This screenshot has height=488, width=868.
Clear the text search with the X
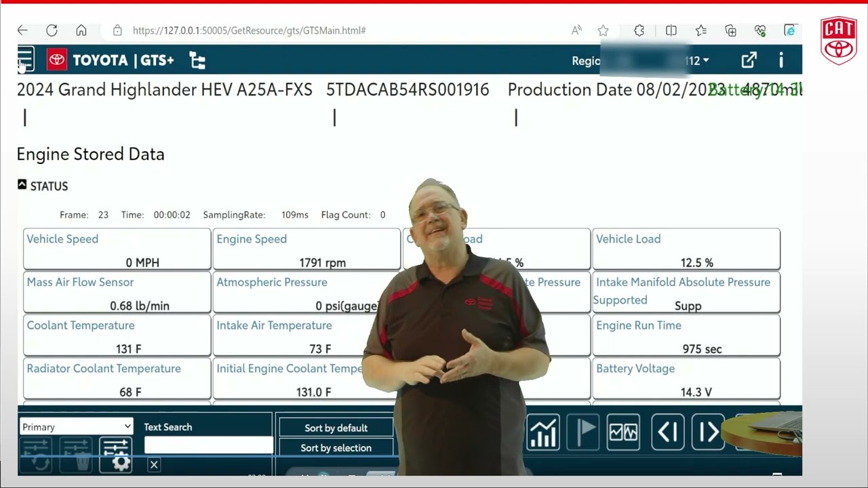(x=154, y=465)
